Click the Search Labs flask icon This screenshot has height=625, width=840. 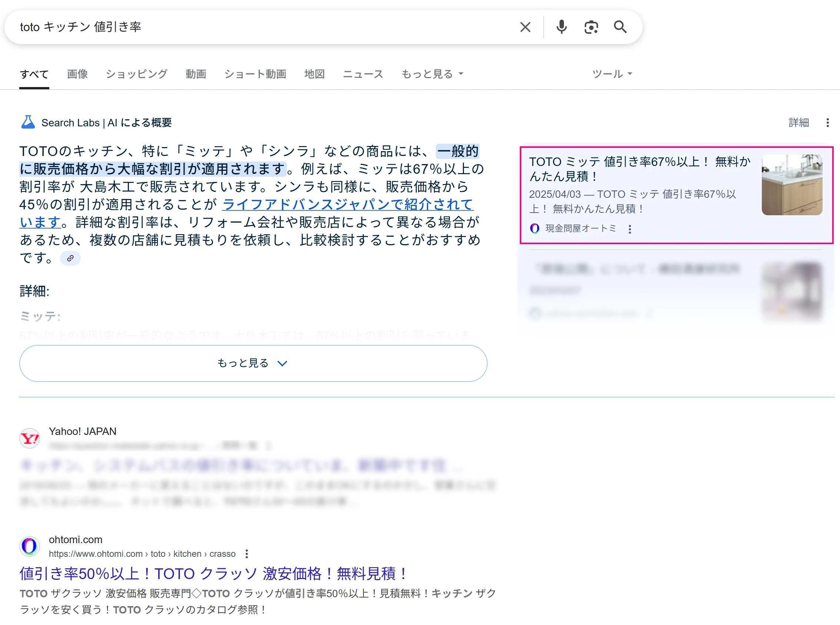pos(28,122)
